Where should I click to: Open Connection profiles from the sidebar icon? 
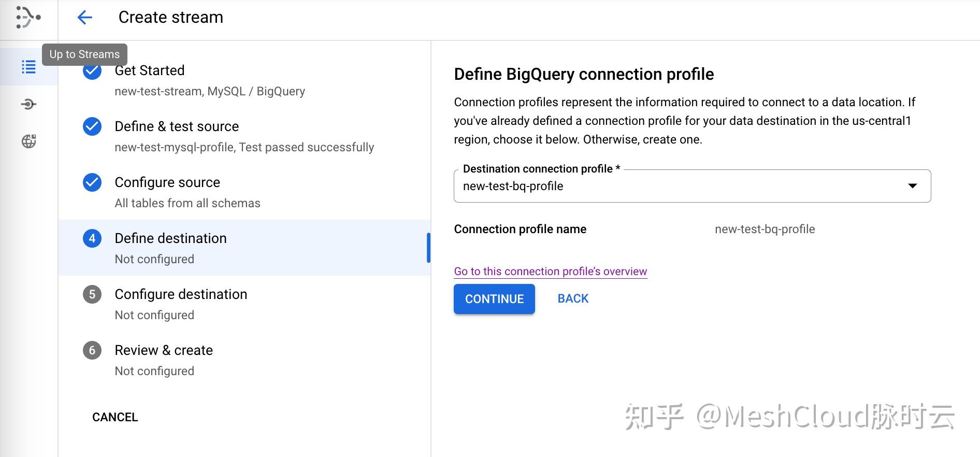(x=28, y=104)
